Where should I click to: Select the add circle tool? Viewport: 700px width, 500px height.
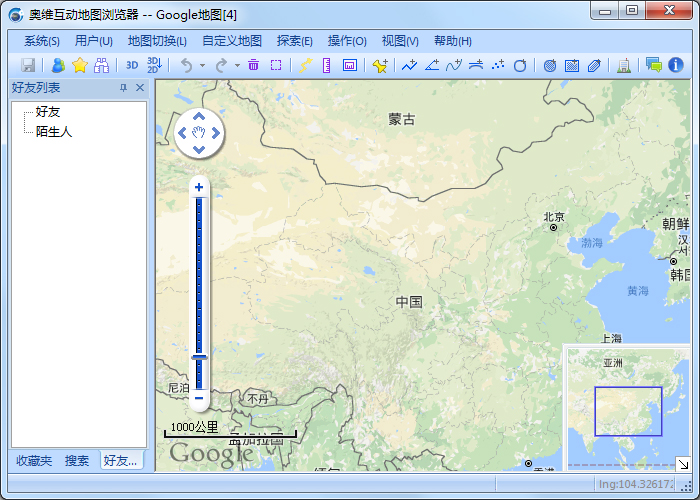coord(520,65)
